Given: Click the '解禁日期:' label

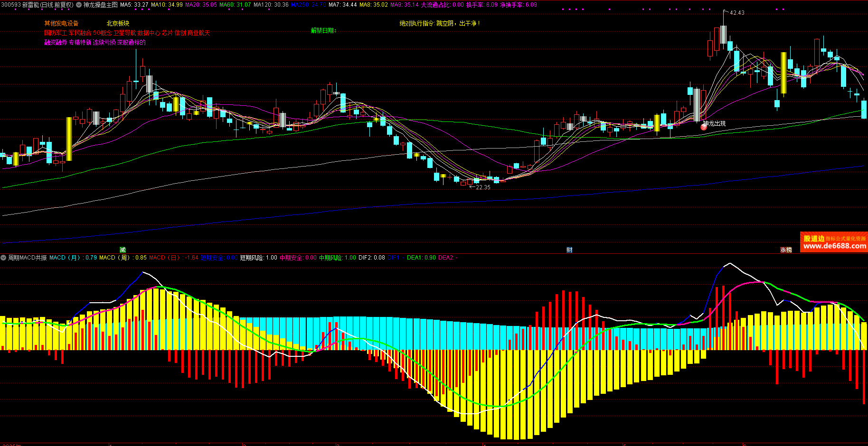Looking at the screenshot, I should click(323, 30).
